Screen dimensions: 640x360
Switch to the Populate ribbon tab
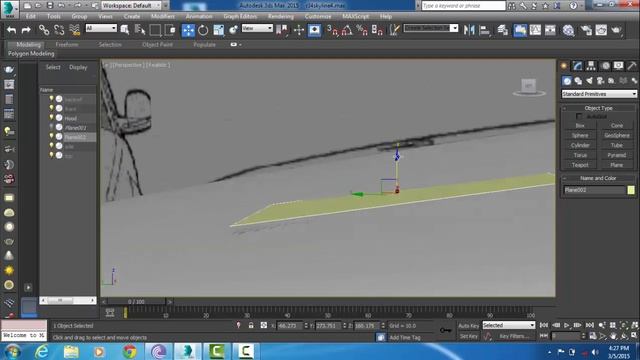point(204,44)
